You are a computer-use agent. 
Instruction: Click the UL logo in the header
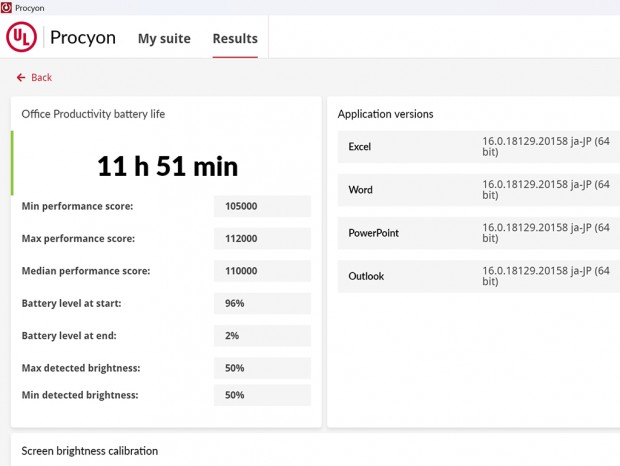pyautogui.click(x=22, y=38)
